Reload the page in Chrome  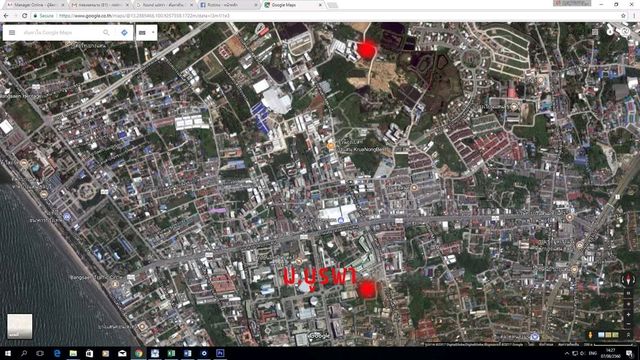pyautogui.click(x=24, y=16)
